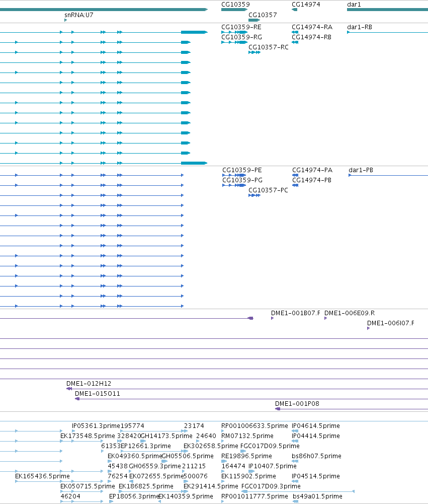Select EST EK173548.5prime
Viewport: 428px width, 504px height.
tap(88, 436)
